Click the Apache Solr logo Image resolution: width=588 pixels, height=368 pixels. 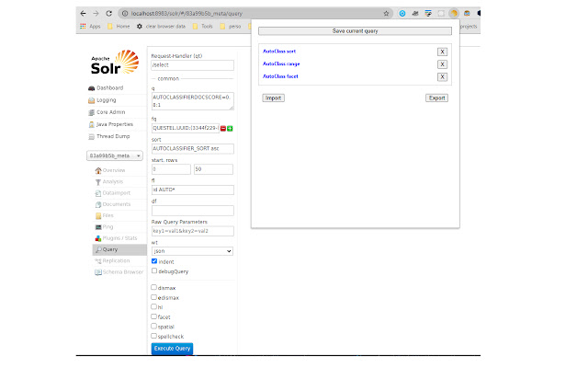[x=115, y=63]
